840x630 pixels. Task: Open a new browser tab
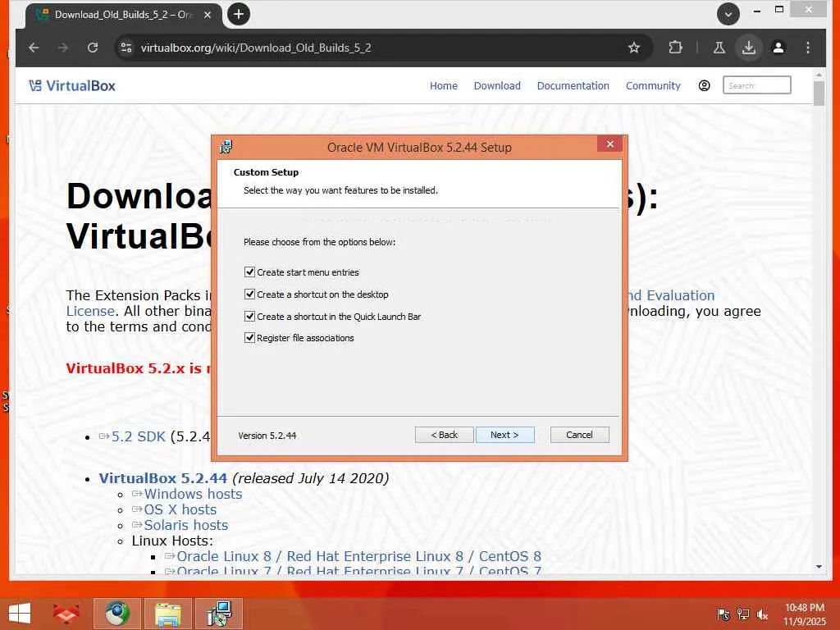click(239, 14)
